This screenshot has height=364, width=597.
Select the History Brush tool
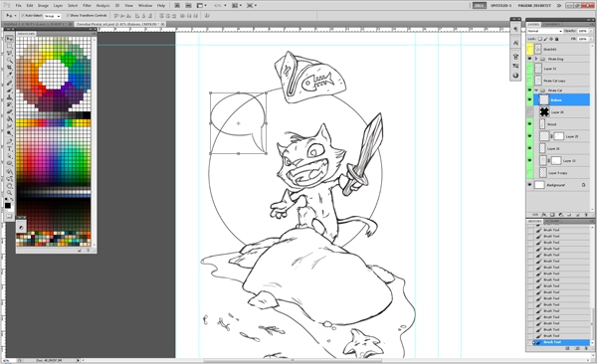coord(9,104)
